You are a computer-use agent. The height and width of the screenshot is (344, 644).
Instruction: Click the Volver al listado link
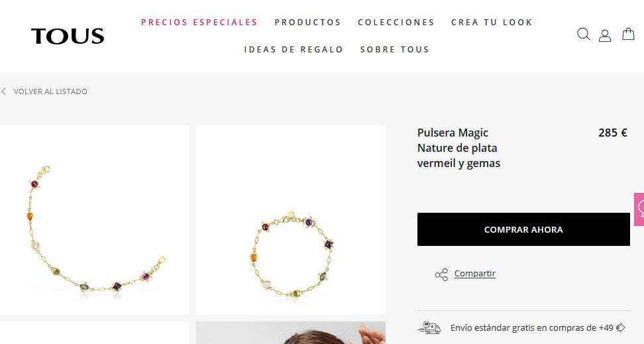click(x=50, y=91)
